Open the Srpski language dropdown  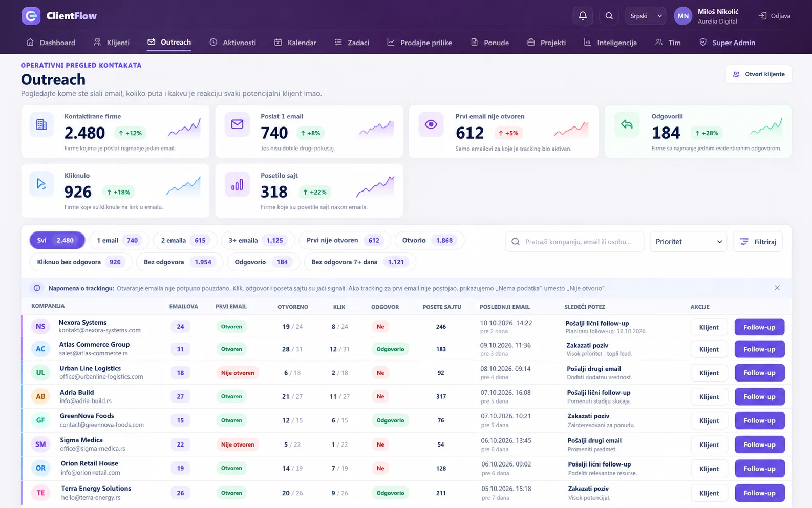coord(646,16)
